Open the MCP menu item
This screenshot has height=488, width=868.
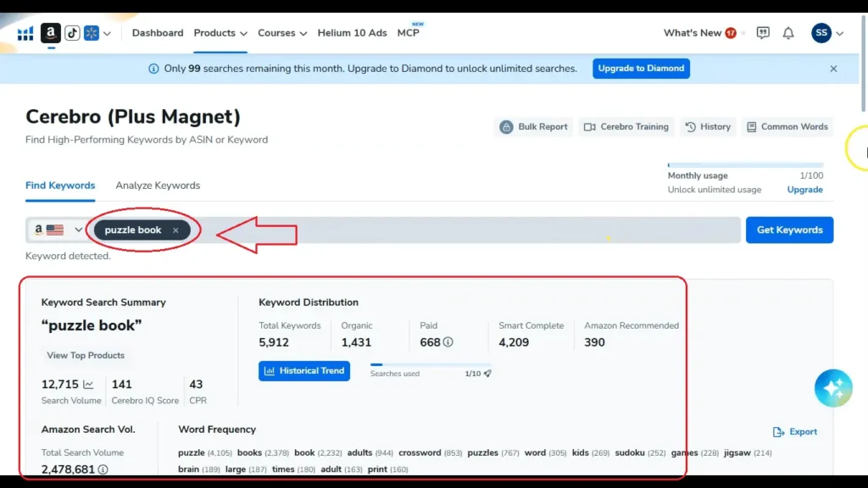(x=409, y=33)
